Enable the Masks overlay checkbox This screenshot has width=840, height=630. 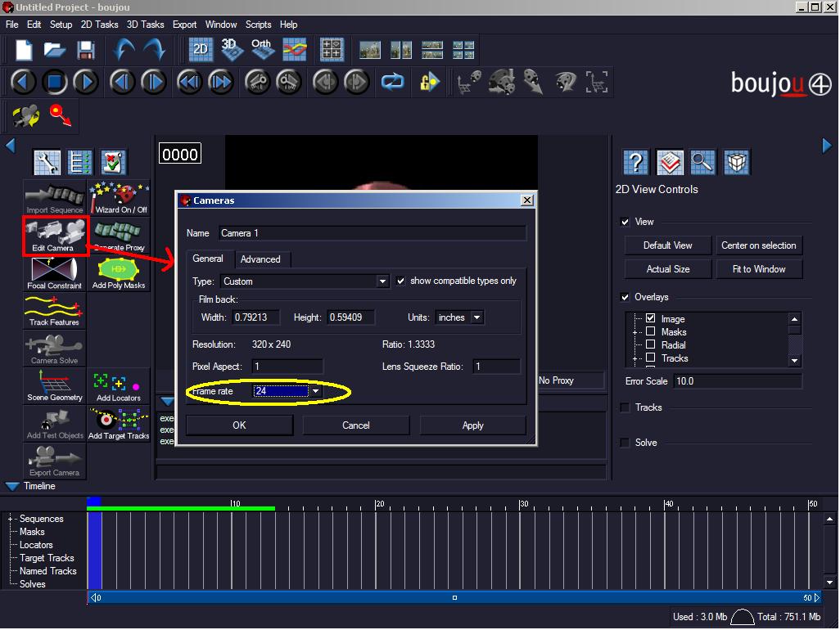coord(650,331)
